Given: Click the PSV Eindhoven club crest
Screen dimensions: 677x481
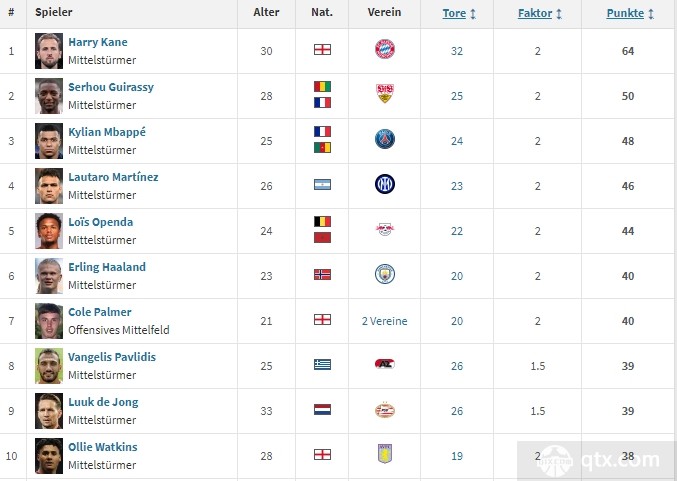Looking at the screenshot, I should point(385,410).
